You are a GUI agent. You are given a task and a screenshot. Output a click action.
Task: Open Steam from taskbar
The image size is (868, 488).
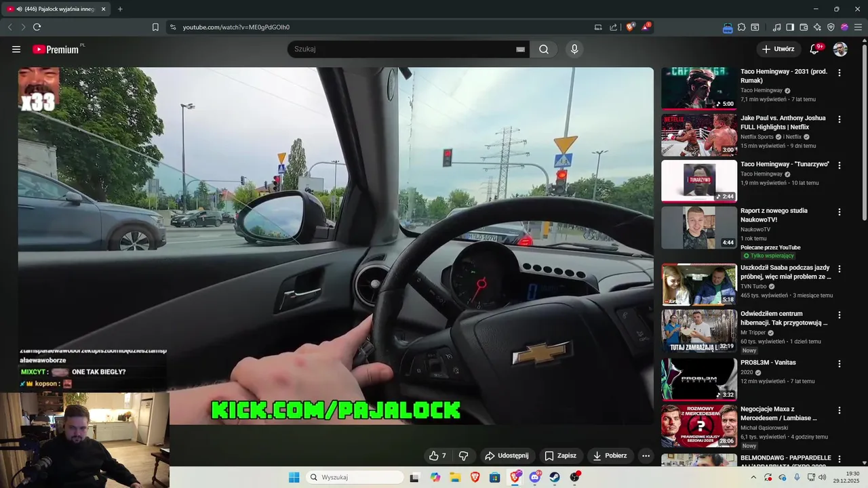click(x=555, y=477)
